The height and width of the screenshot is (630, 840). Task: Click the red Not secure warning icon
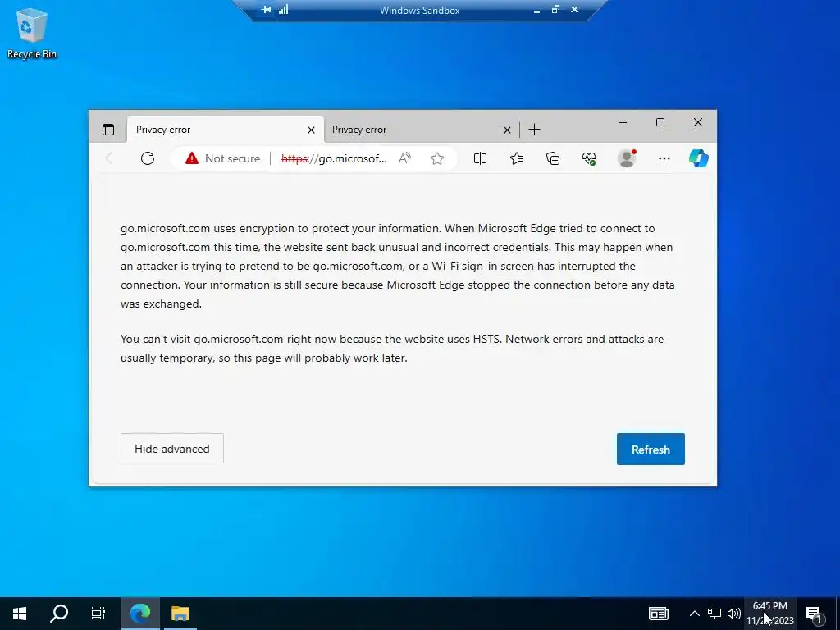192,158
